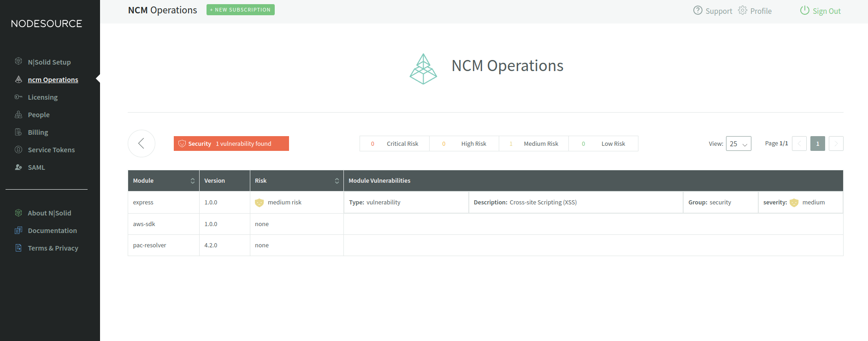
Task: Click the Documentation icon
Action: tap(18, 230)
